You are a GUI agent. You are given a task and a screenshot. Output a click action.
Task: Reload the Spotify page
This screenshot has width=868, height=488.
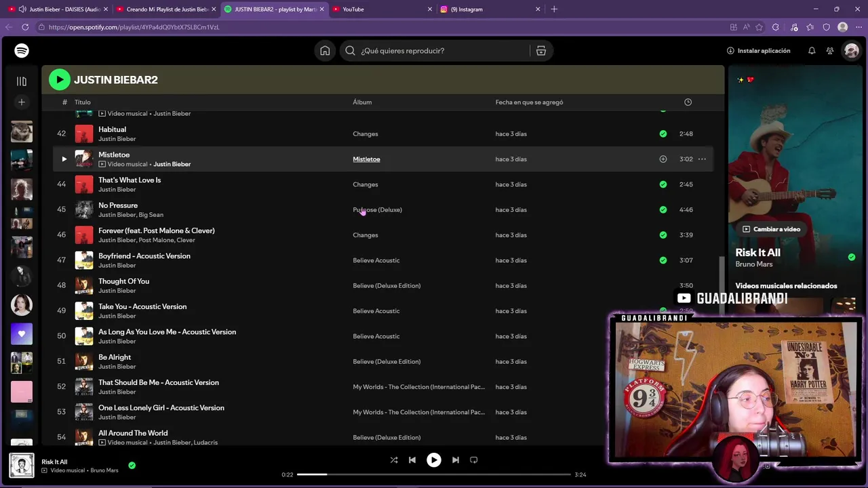25,27
